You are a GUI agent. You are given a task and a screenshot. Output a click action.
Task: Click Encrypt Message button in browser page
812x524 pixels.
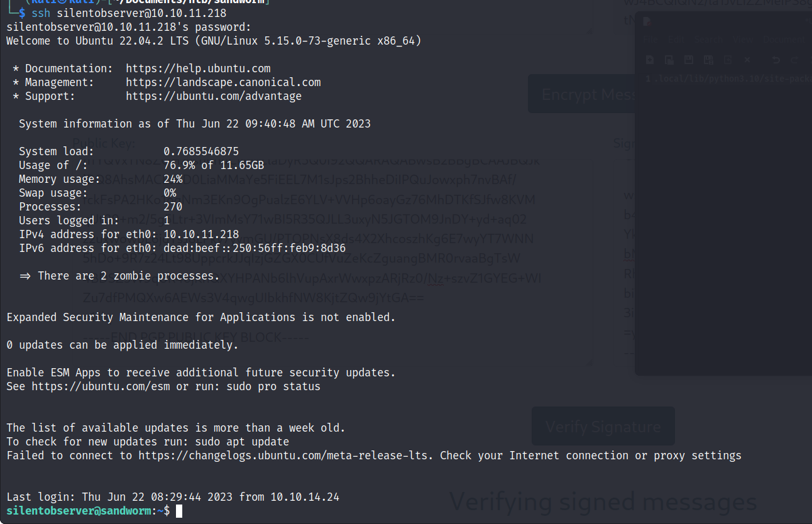tap(581, 94)
